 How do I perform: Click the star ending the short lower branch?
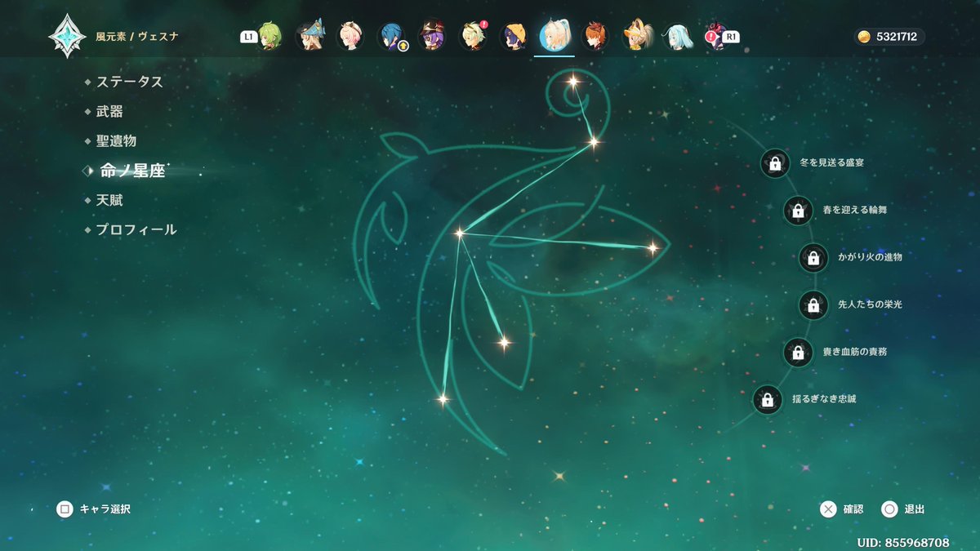504,342
